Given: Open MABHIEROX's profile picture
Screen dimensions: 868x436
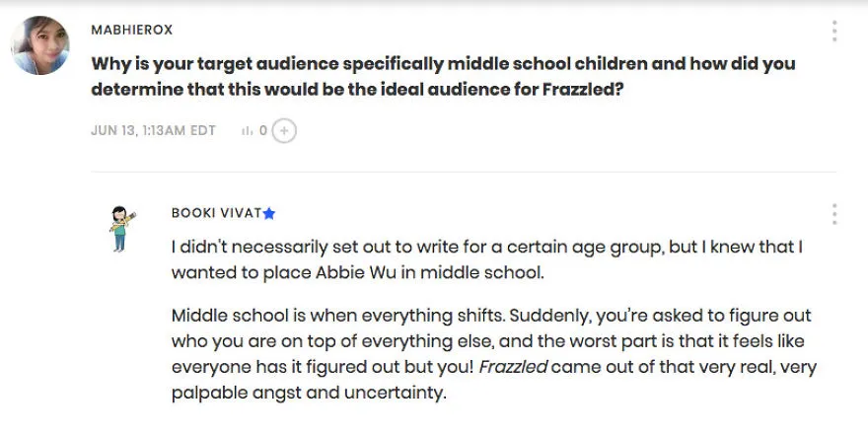Looking at the screenshot, I should 39,45.
